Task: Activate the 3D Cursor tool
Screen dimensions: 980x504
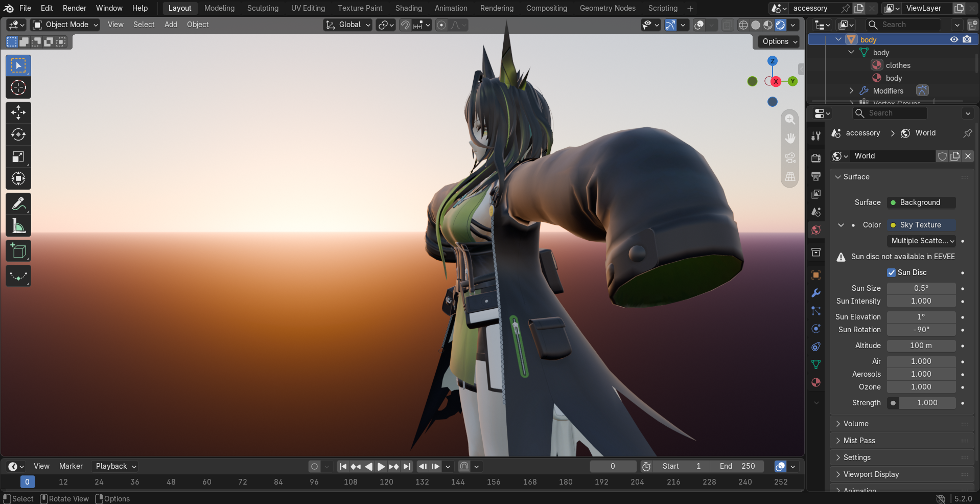Action: click(18, 87)
